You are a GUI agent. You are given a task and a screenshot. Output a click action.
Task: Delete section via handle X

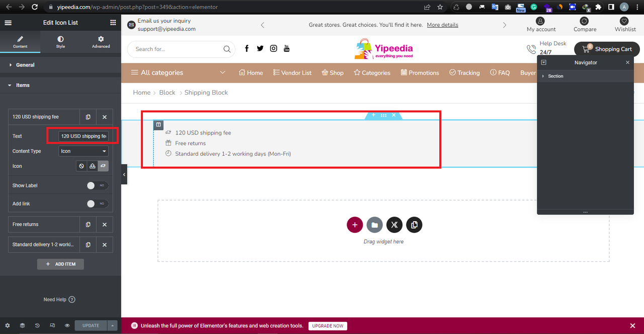coord(393,115)
